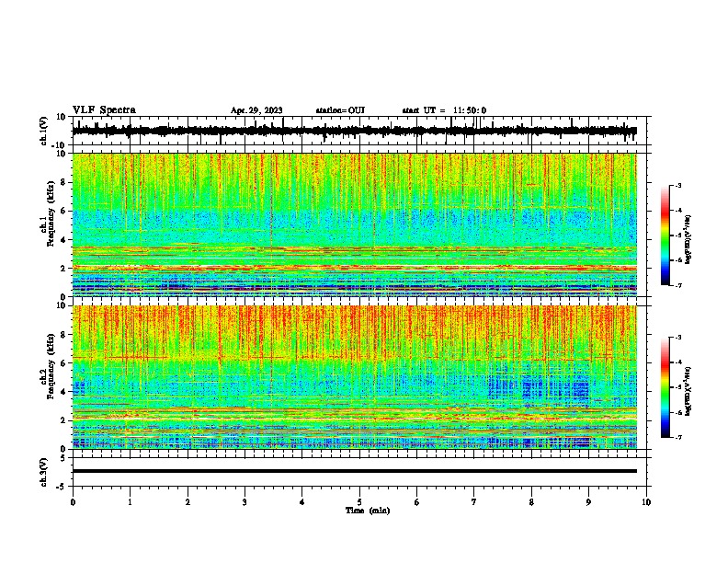The height and width of the screenshot is (563, 728).
Task: Click the "ch.3(V)" axis label
Action: point(43,473)
